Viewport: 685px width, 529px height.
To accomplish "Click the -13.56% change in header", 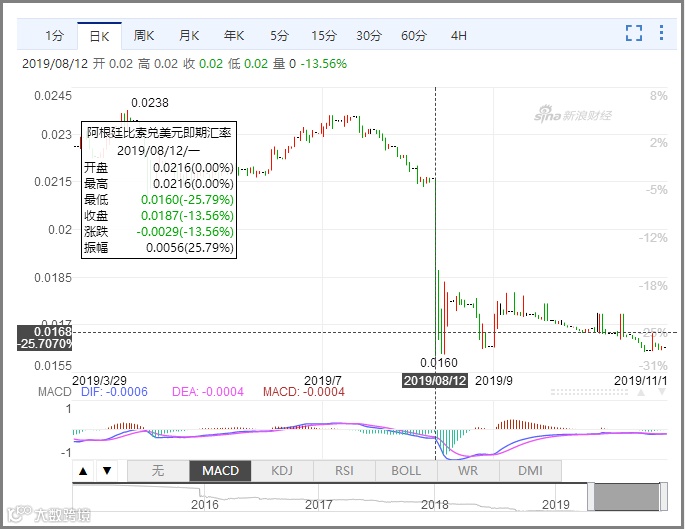I will (324, 64).
